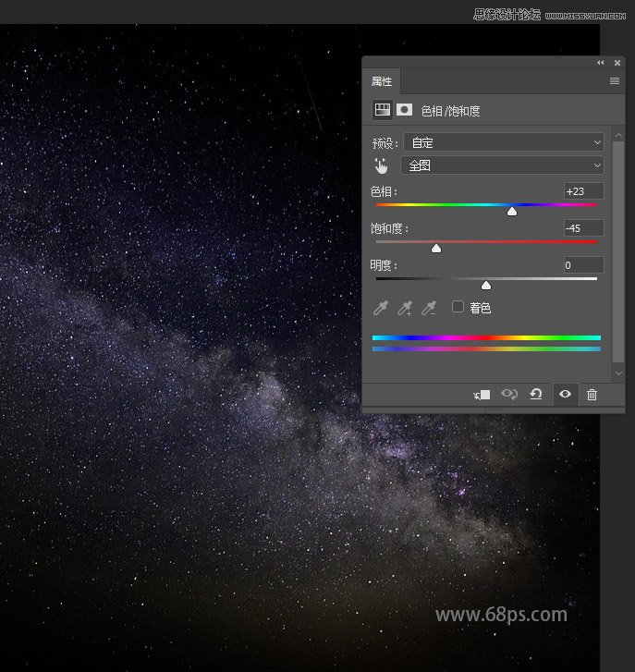Select the eyedropper tool
Screen dimensions: 635x672
tap(381, 308)
